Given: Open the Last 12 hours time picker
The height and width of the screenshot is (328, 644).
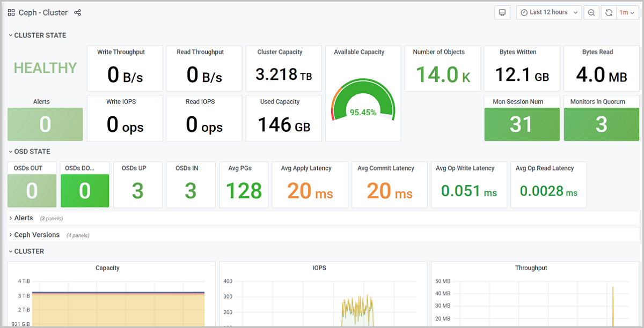Looking at the screenshot, I should (548, 12).
